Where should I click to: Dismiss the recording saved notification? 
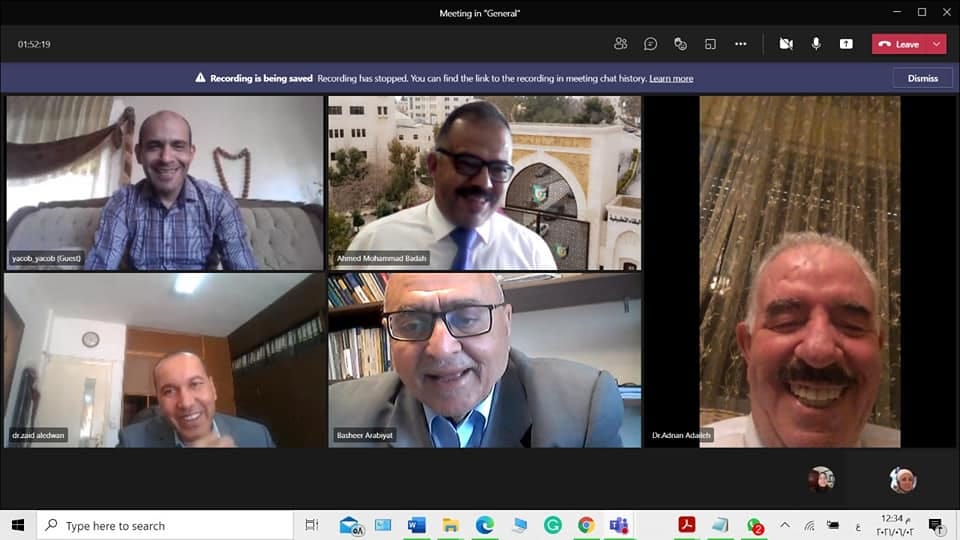coord(922,78)
